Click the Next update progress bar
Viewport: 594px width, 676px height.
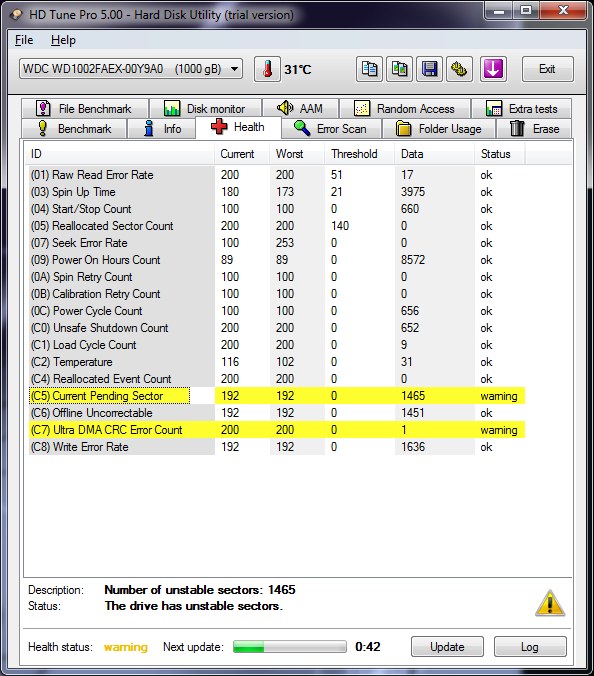[x=289, y=646]
